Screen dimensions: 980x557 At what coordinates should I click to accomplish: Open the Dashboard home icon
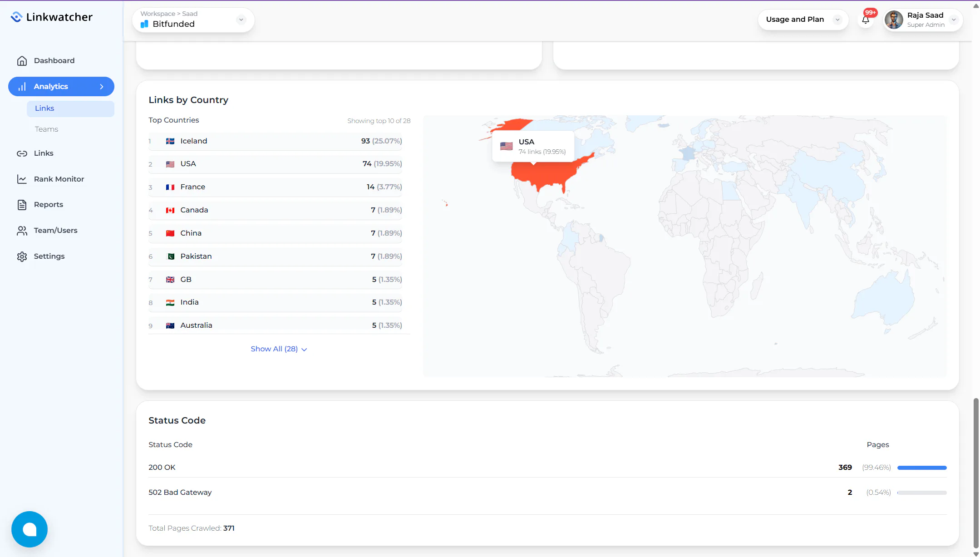click(x=22, y=61)
